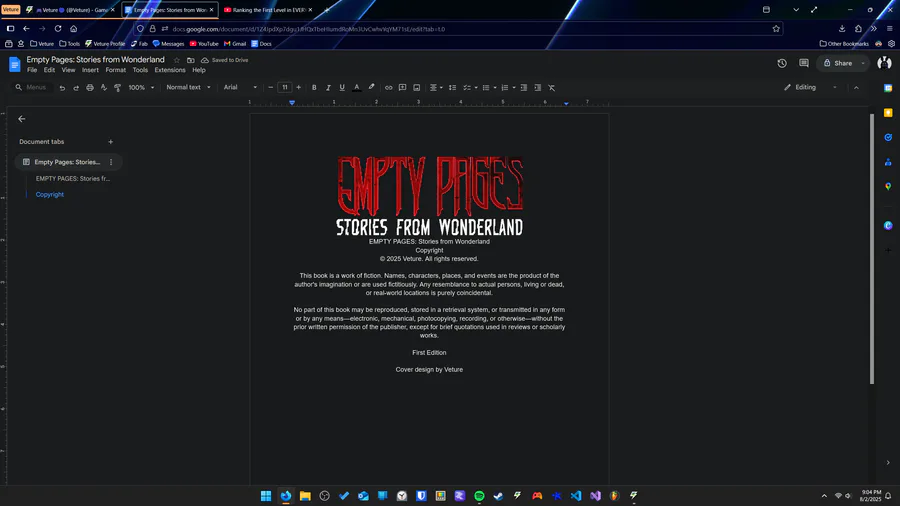
Task: Insert an image using the toolbar icon
Action: click(x=417, y=88)
